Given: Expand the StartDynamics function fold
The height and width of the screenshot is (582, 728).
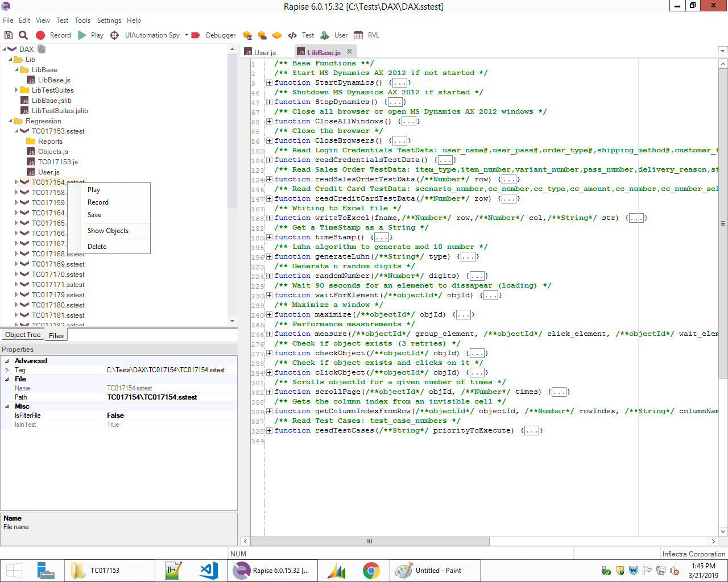Looking at the screenshot, I should tap(269, 82).
